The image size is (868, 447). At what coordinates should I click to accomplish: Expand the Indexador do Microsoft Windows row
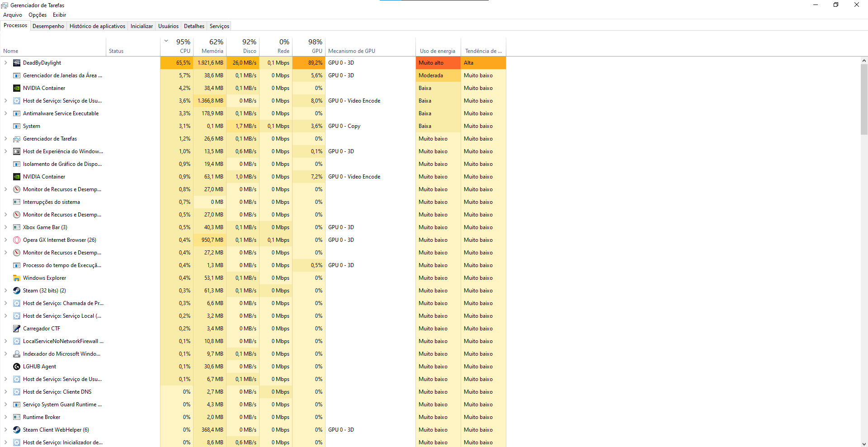[5, 354]
